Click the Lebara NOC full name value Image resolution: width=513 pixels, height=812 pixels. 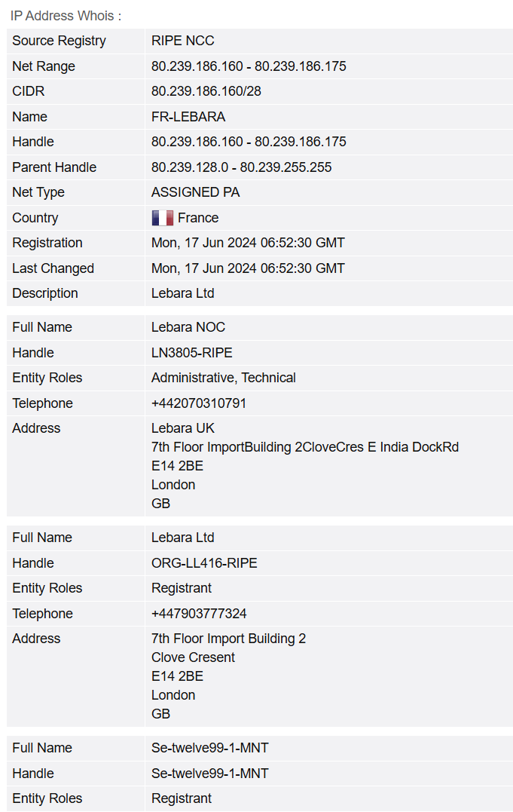click(x=188, y=327)
